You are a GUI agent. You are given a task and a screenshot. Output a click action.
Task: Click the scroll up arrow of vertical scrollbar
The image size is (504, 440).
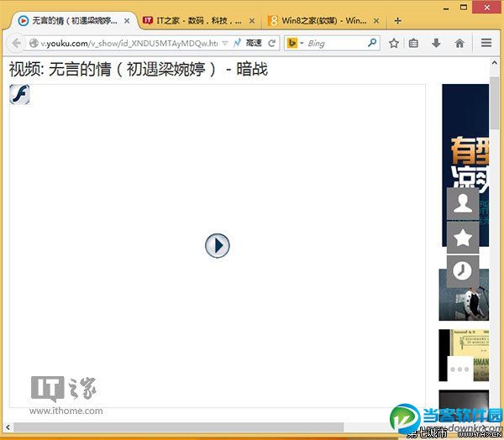[495, 63]
